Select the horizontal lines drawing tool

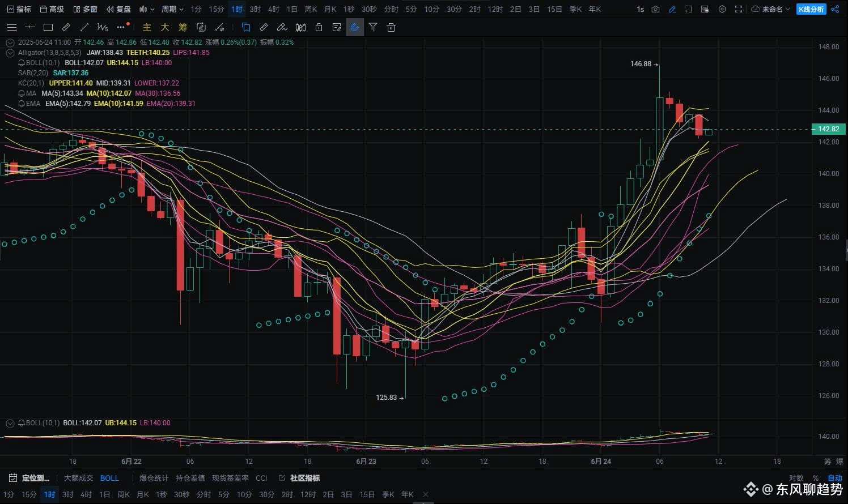tap(11, 27)
